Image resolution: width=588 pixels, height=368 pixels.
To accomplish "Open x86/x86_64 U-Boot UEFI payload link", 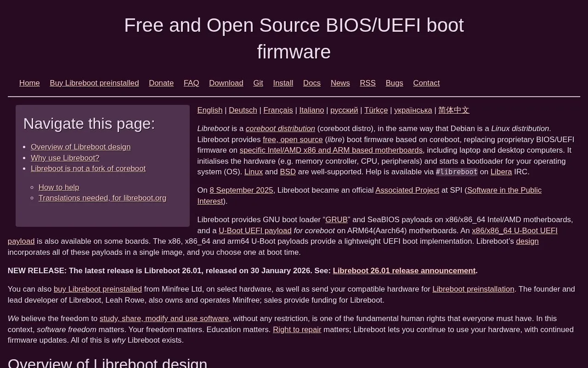I will pos(514,230).
